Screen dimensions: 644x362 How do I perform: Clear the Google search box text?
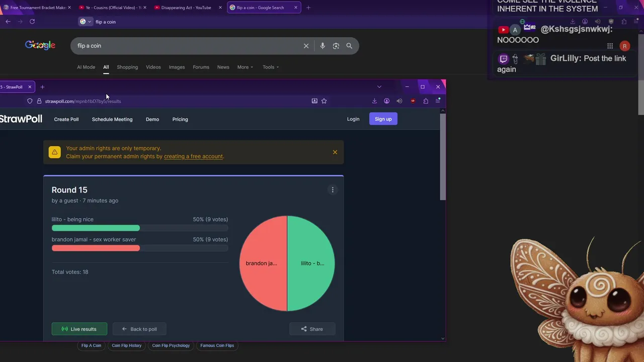pos(306,46)
